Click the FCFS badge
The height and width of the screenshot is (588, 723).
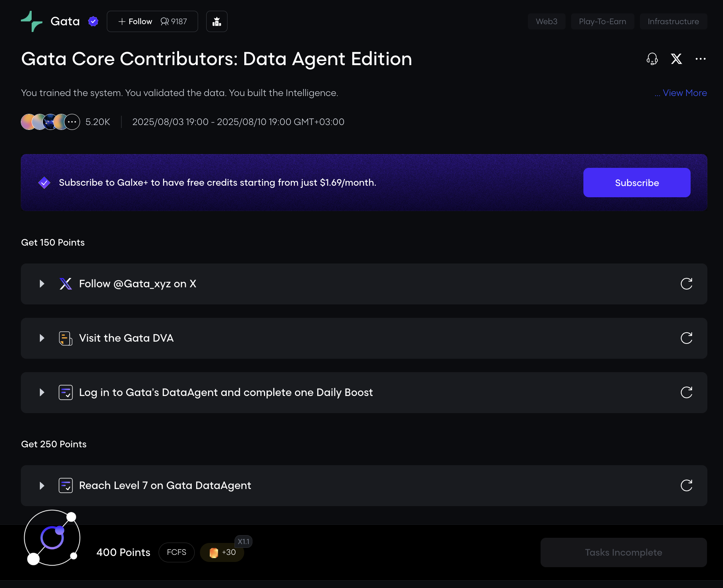(x=176, y=552)
